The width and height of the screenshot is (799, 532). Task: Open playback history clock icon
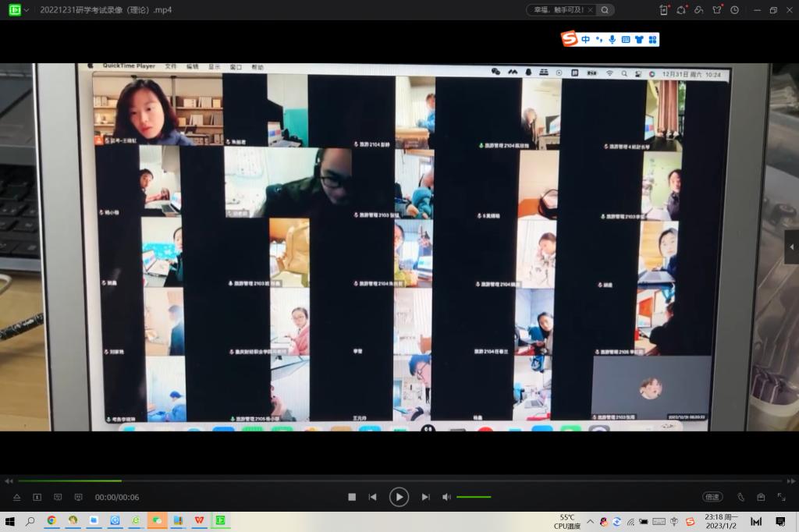tap(734, 10)
